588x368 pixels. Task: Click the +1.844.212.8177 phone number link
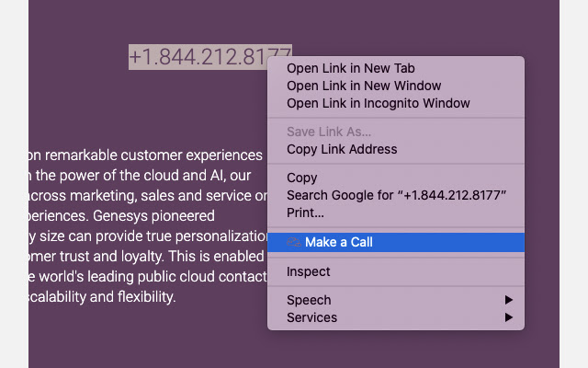coord(209,57)
